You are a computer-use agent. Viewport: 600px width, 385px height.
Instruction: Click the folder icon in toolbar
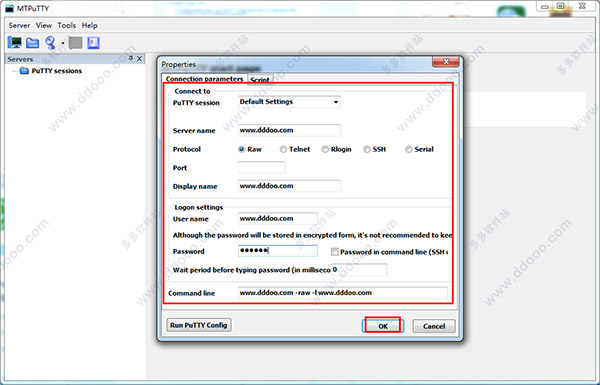point(33,43)
